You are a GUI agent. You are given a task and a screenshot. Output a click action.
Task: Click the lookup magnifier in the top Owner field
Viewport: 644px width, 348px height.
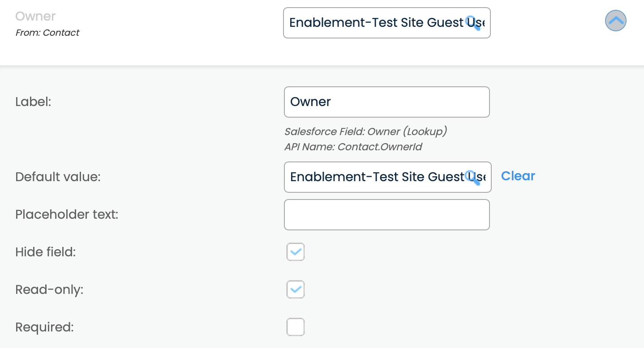coord(472,22)
